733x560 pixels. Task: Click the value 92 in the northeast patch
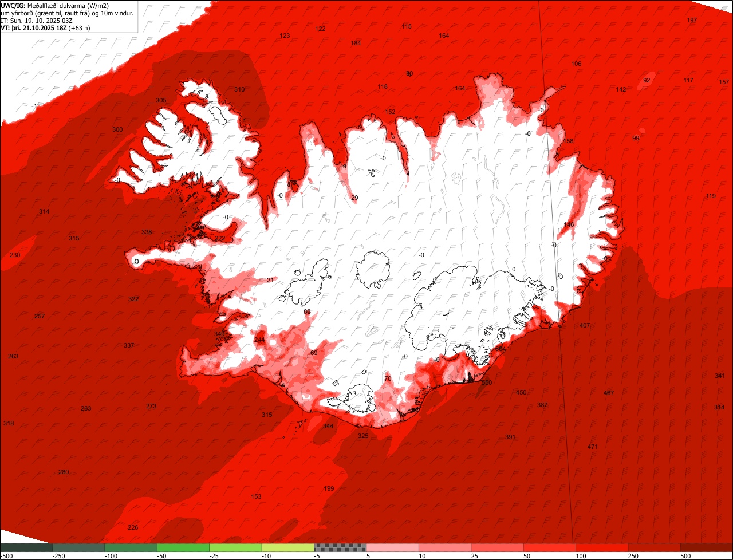click(647, 80)
